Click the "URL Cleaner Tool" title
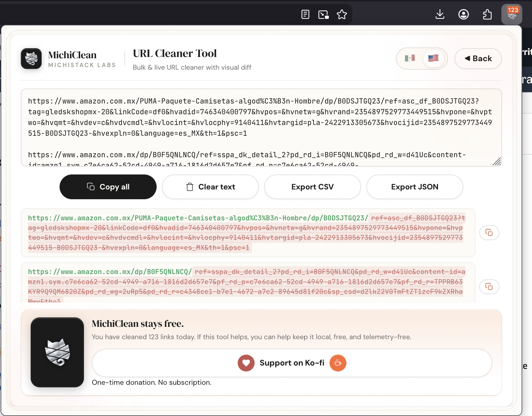The width and height of the screenshot is (532, 416). 175,53
